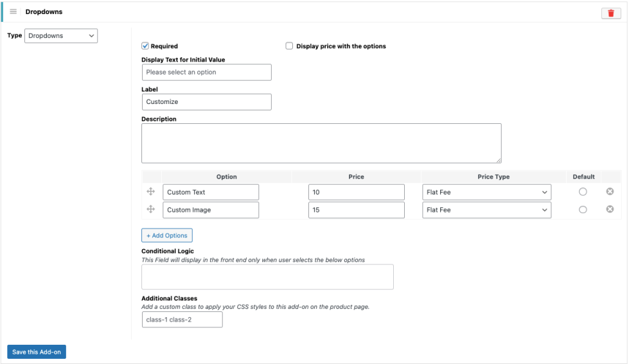
Task: Open the Type dropdown selector
Action: [61, 36]
